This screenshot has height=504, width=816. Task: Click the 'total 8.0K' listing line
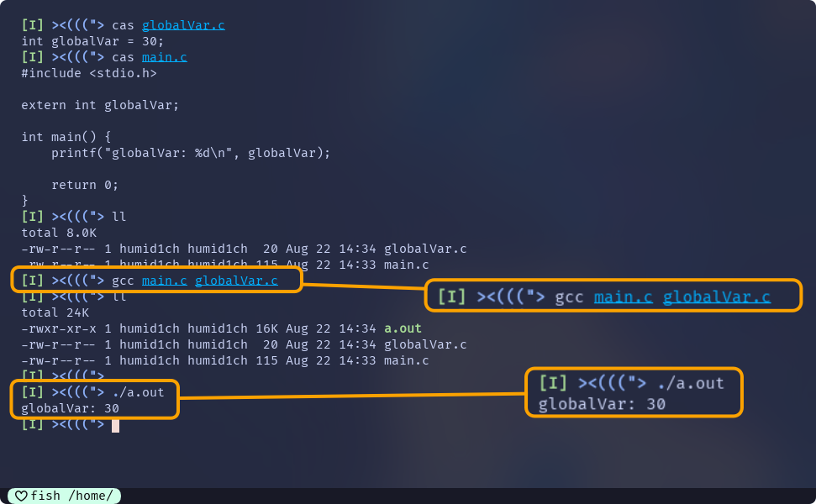point(59,233)
